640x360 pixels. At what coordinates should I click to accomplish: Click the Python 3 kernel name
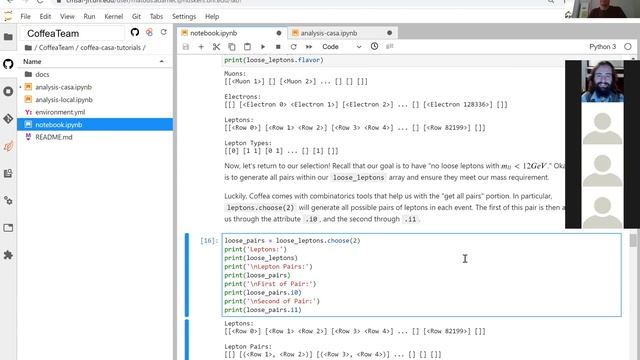tap(602, 47)
